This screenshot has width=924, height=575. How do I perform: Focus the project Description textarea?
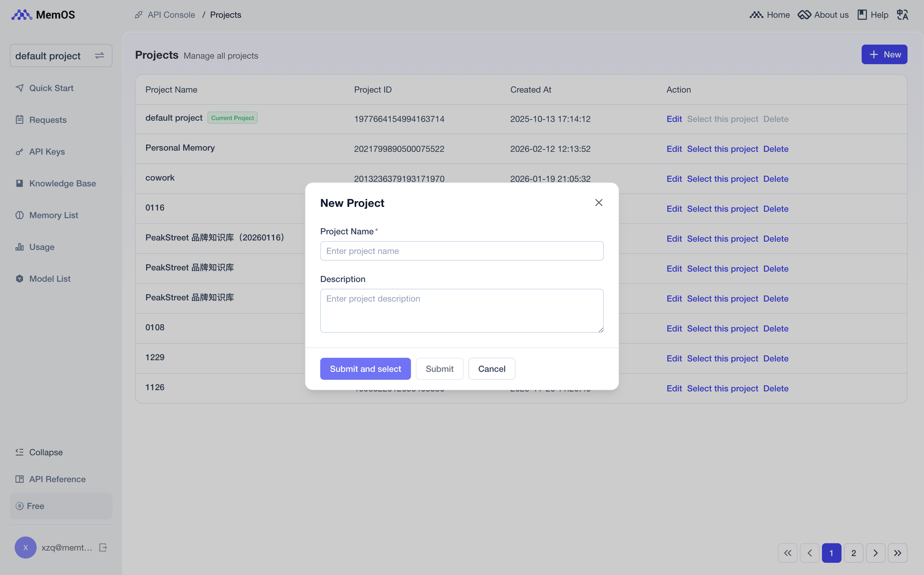coord(462,311)
